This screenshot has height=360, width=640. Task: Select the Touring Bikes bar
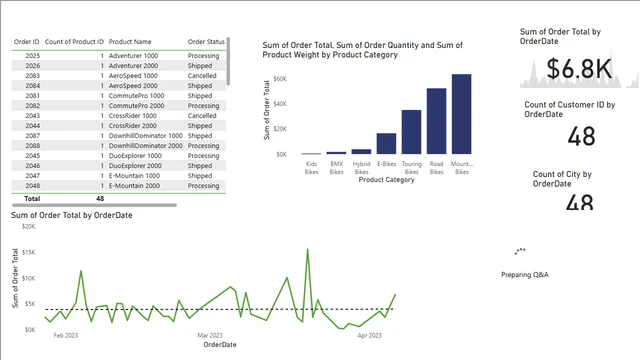pyautogui.click(x=411, y=132)
